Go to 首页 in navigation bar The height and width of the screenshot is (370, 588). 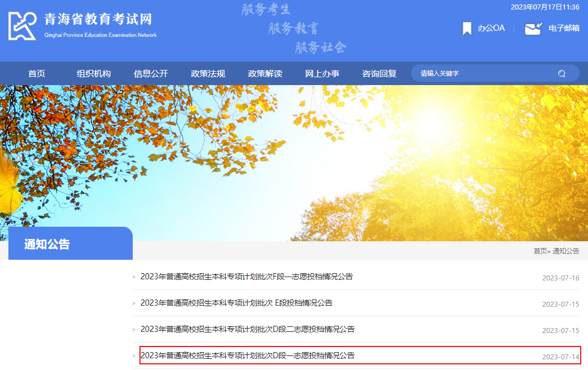(x=36, y=73)
